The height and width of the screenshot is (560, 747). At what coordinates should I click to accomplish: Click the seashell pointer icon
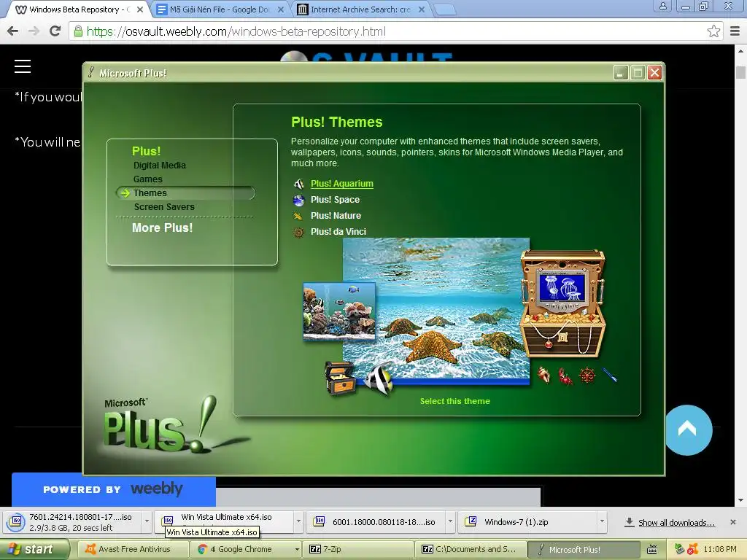tap(543, 375)
